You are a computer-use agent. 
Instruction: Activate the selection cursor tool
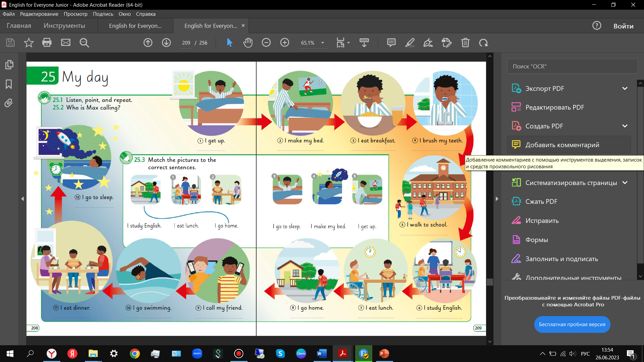coord(229,43)
